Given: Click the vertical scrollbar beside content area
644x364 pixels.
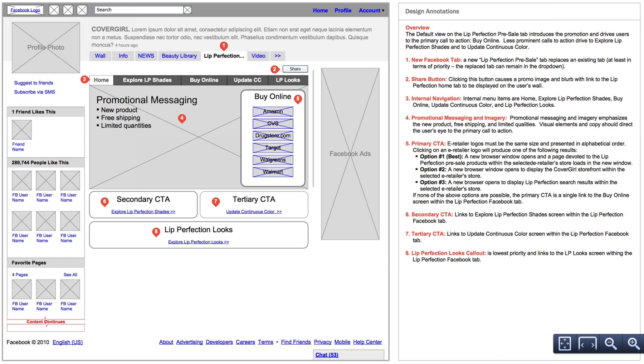Looking at the screenshot, I should tap(313, 128).
